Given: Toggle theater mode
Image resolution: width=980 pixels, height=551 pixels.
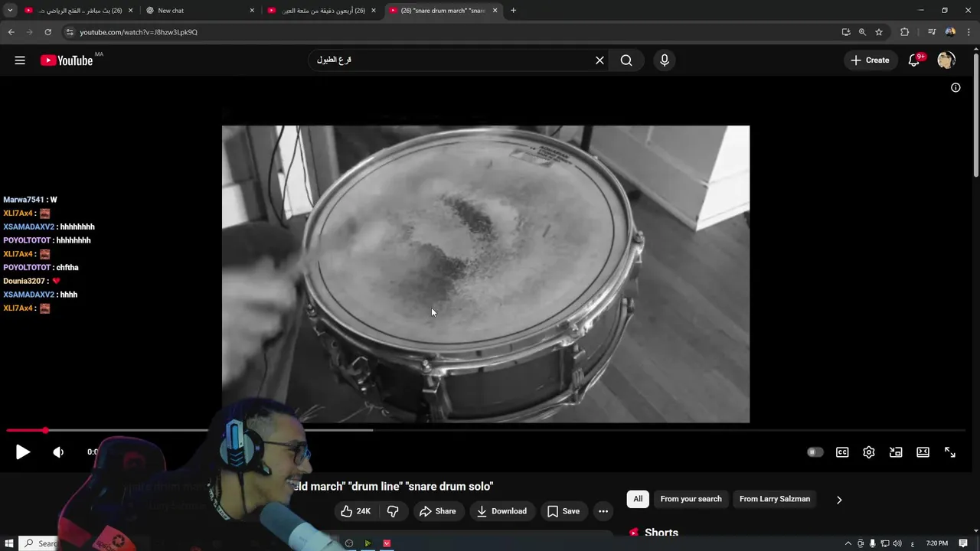Looking at the screenshot, I should click(923, 452).
